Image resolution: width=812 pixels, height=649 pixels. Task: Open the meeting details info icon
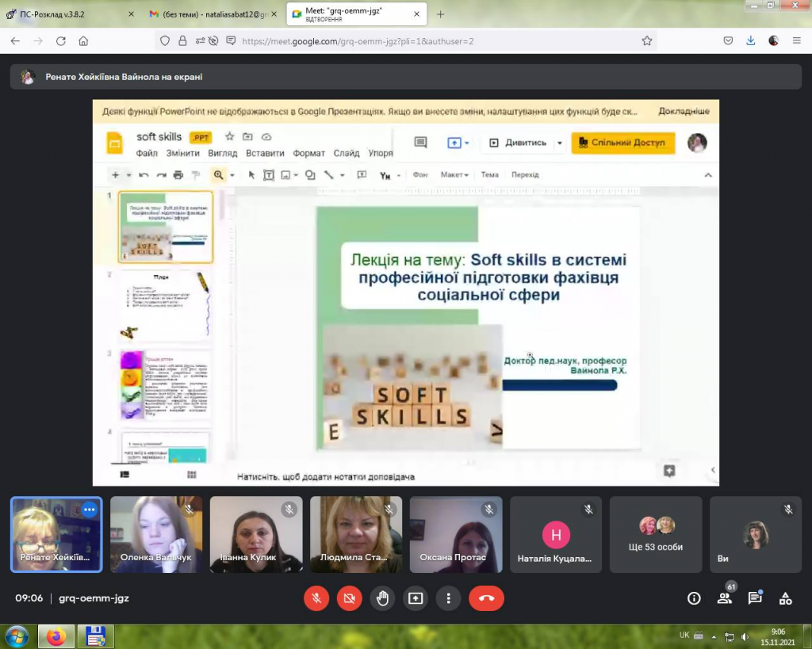point(694,598)
